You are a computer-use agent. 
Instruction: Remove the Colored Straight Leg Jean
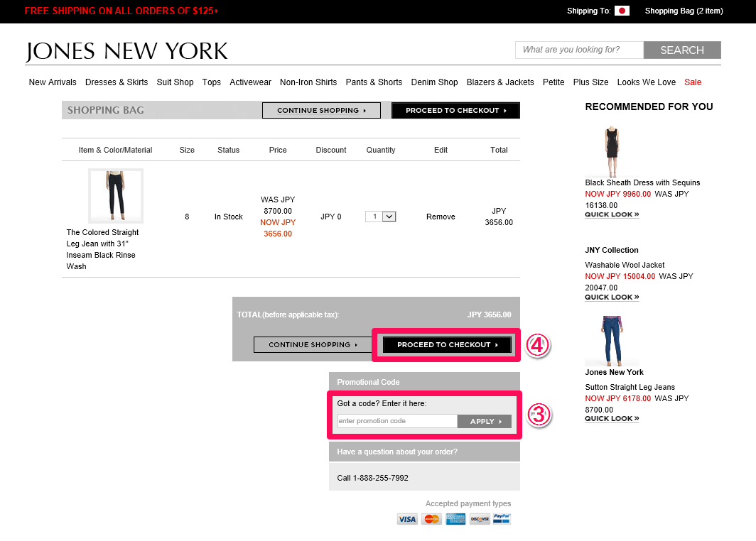coord(441,217)
